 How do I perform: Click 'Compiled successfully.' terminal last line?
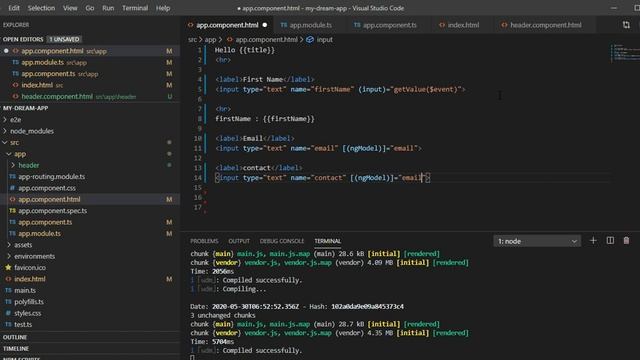(262, 351)
